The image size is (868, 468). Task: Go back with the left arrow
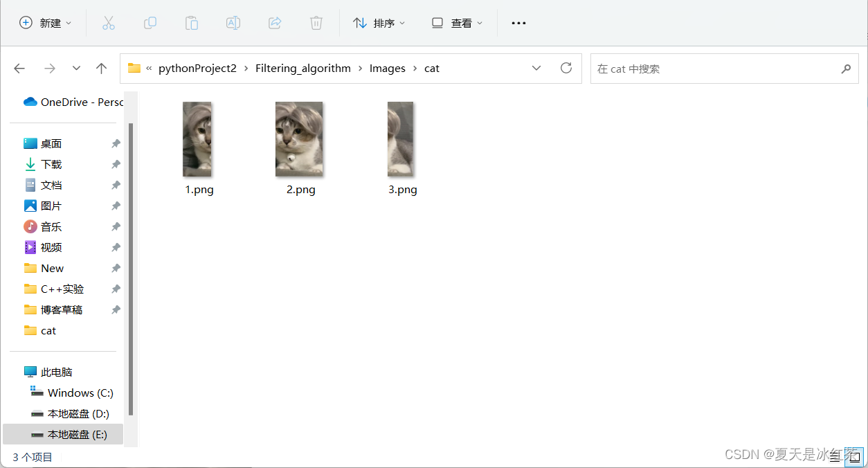pos(19,69)
